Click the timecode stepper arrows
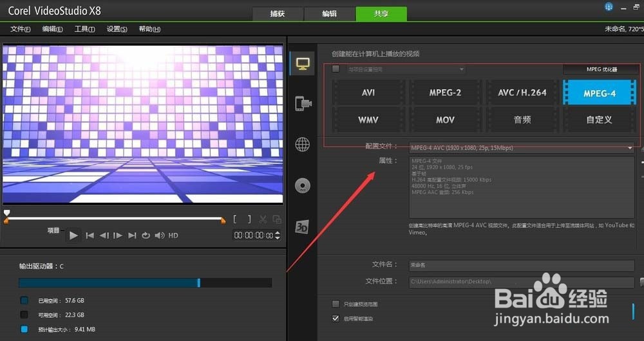 (x=278, y=235)
